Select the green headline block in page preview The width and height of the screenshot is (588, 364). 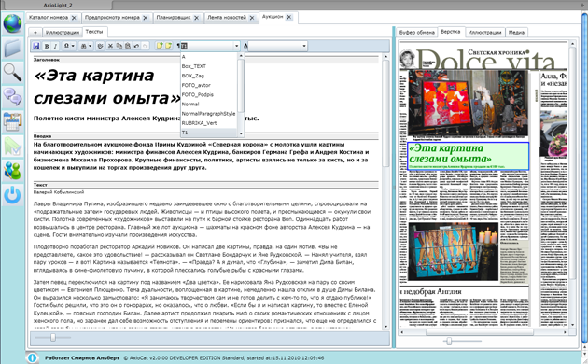coord(468,156)
